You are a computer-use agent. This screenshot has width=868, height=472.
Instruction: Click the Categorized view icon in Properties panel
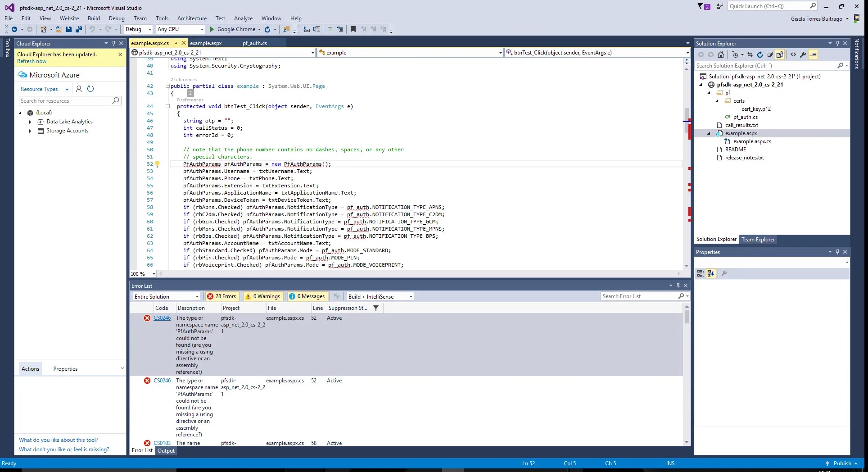pyautogui.click(x=701, y=273)
